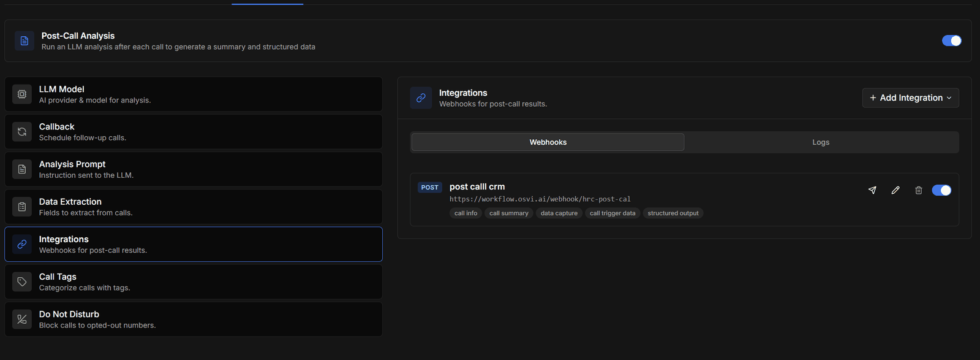Send test webhook for post calll crm
This screenshot has height=360, width=980.
click(x=872, y=190)
